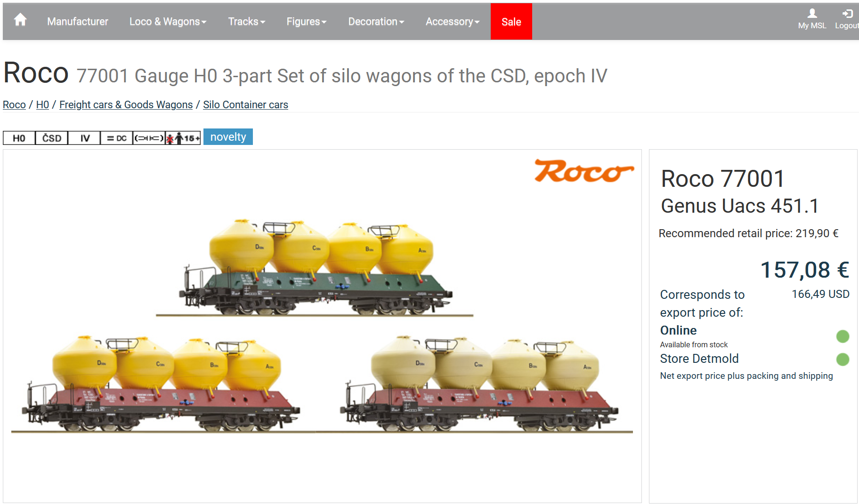859x504 pixels.
Task: Expand the Loco & Wagons menu
Action: pyautogui.click(x=168, y=22)
